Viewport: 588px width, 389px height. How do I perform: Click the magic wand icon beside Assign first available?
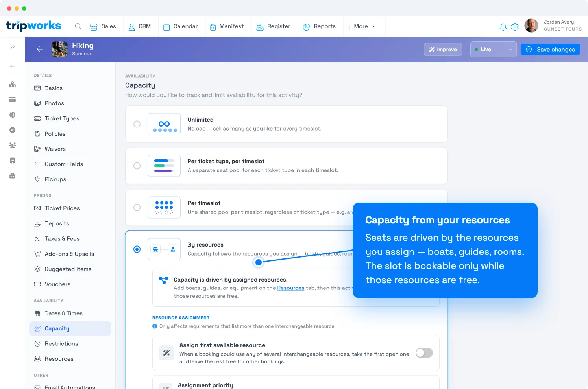point(166,353)
